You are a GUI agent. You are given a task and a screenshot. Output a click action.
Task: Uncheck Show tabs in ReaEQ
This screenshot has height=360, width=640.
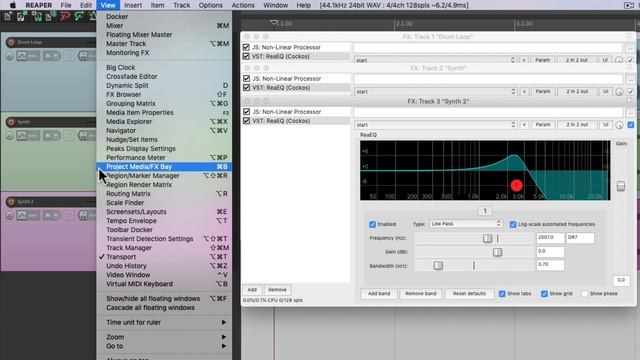point(502,293)
